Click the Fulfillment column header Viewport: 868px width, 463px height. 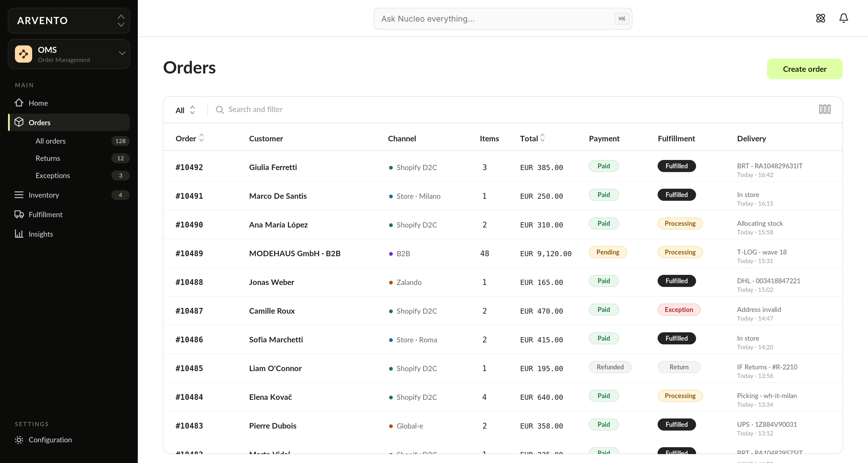coord(676,138)
